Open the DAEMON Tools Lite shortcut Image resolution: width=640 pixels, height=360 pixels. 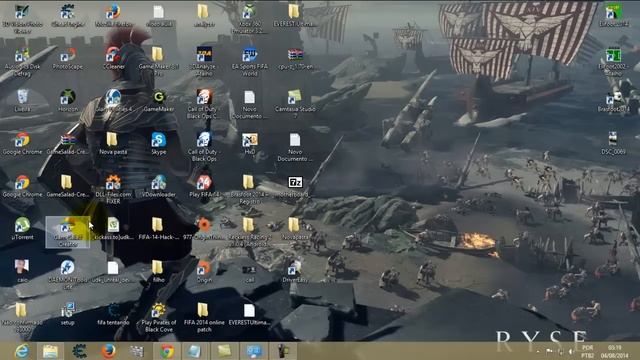[68, 274]
